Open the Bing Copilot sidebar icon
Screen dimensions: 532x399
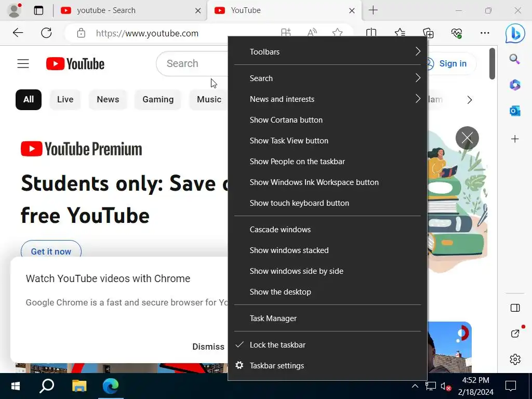click(x=515, y=33)
